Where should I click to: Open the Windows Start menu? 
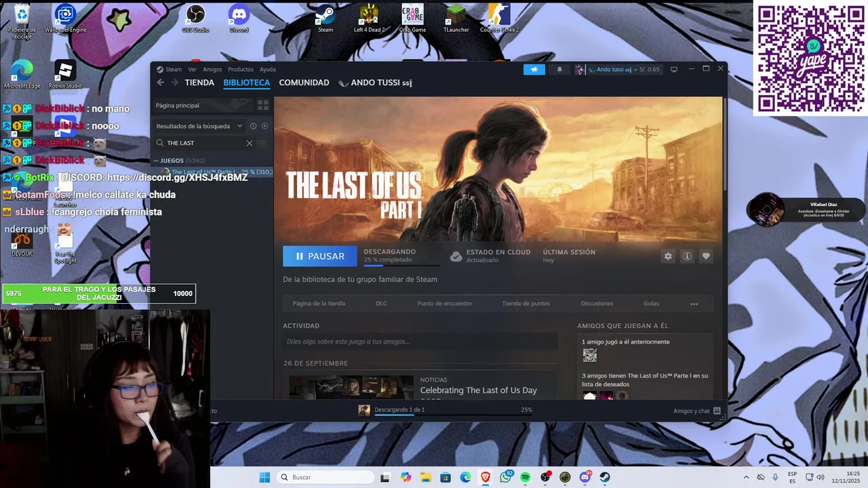tap(264, 477)
